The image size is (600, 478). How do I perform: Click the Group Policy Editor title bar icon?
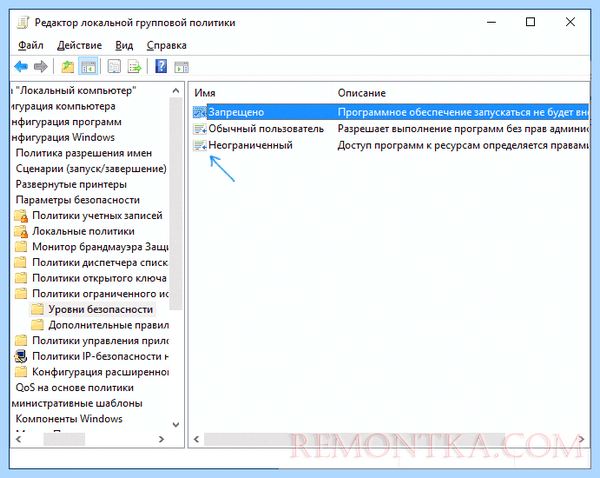coord(23,23)
